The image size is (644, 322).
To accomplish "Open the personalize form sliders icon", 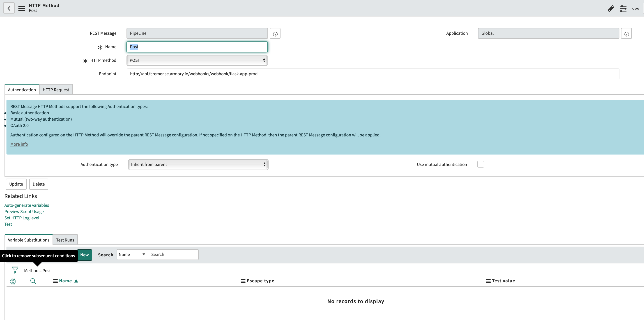I will click(623, 9).
